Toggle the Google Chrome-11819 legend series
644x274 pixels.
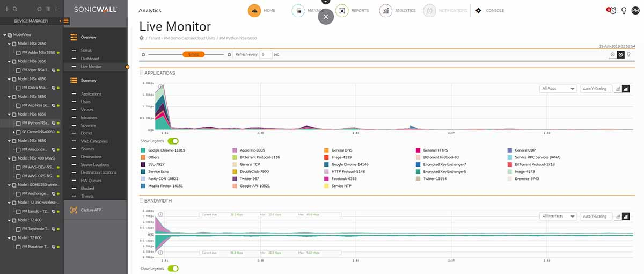tap(143, 150)
